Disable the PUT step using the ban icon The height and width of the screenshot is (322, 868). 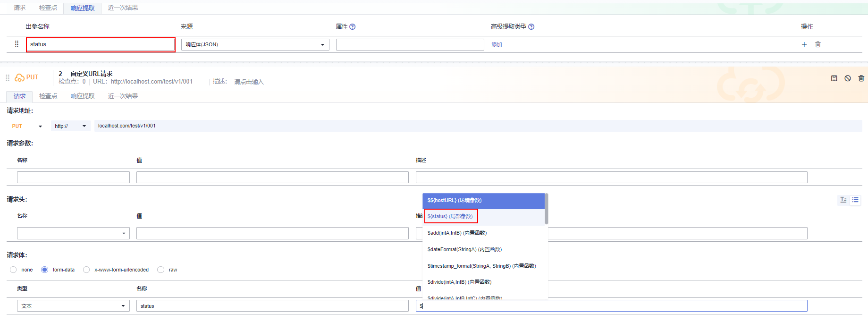pos(848,78)
